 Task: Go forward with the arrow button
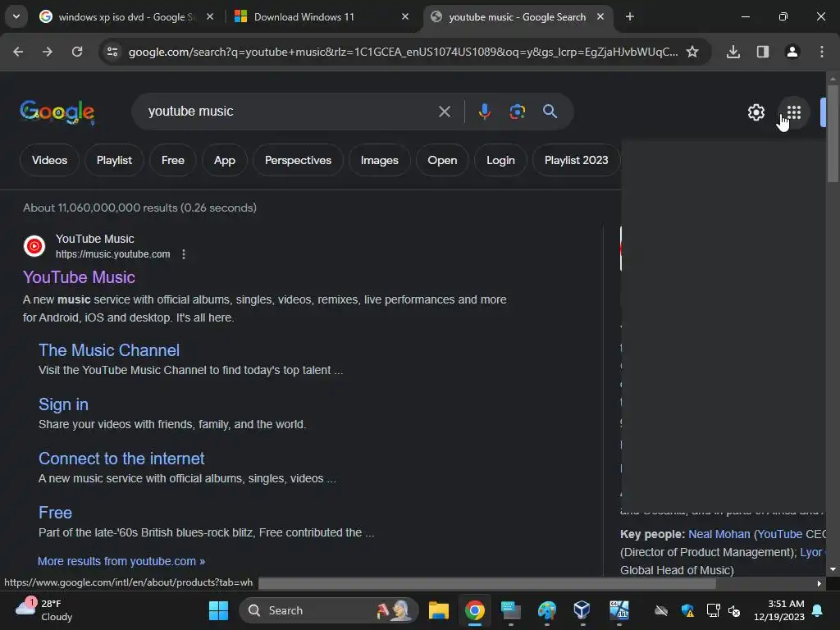point(48,52)
